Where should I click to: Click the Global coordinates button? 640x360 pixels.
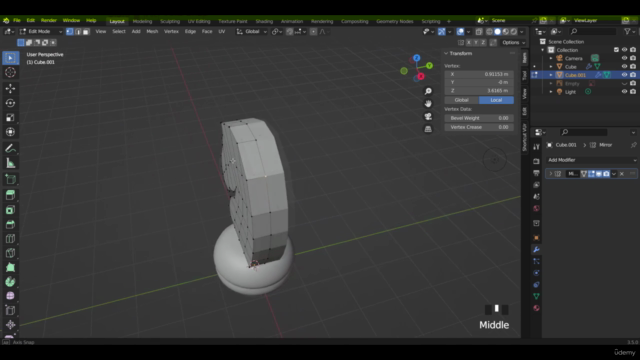pos(462,100)
